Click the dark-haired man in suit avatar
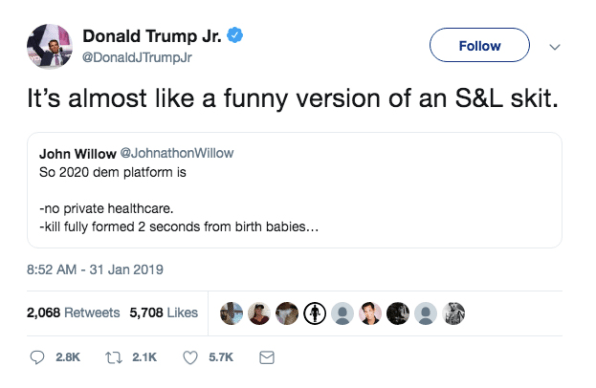596x388 pixels. (370, 314)
